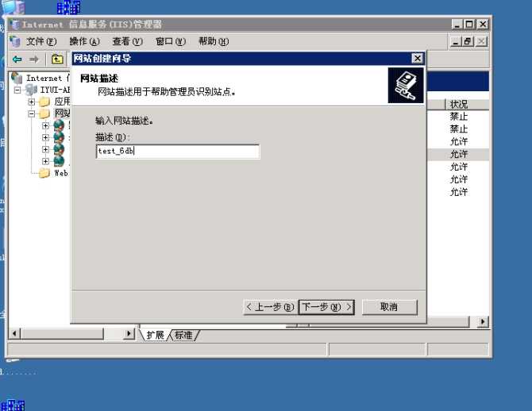Click the Back arrow toolbar icon
The image size is (532, 411).
tap(17, 60)
